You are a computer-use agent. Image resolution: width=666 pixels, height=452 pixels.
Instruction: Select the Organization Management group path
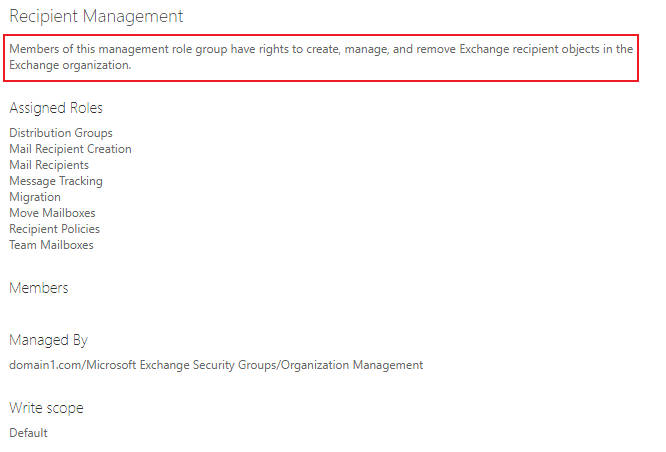[216, 365]
